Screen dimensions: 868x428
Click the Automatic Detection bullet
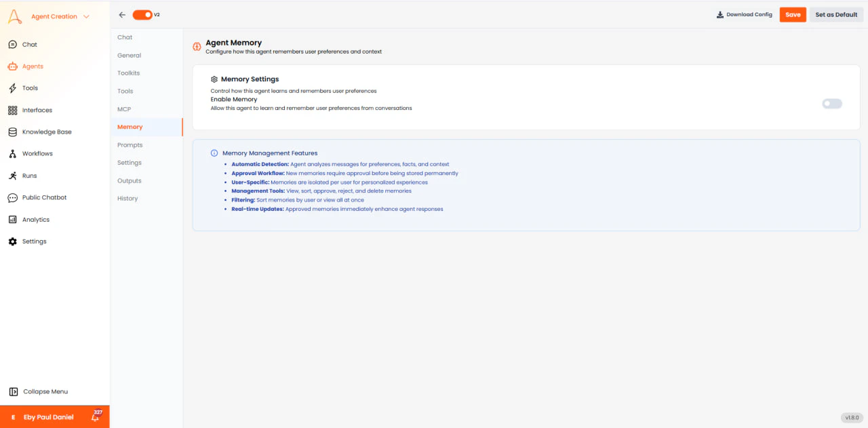tap(340, 164)
